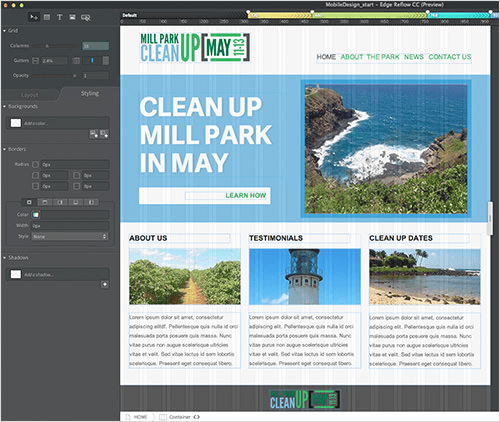Click ABOUT THE PARK nav link
500x422 pixels.
370,57
